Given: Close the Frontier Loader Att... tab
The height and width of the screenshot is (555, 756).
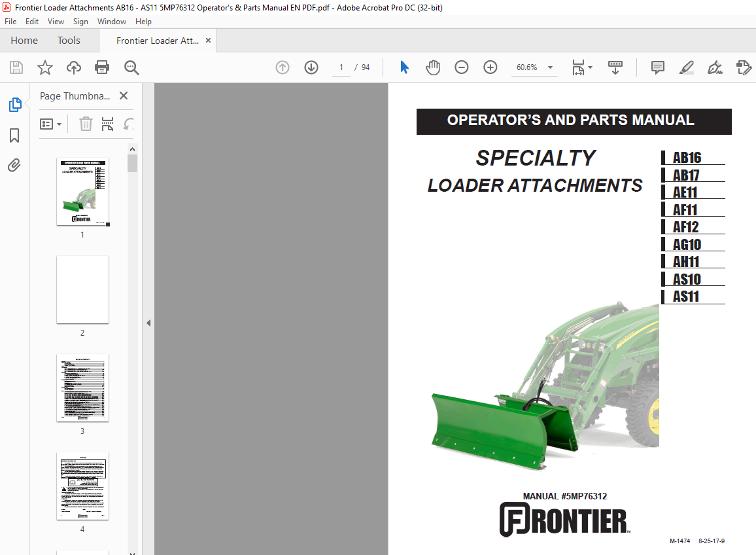Looking at the screenshot, I should click(x=208, y=41).
